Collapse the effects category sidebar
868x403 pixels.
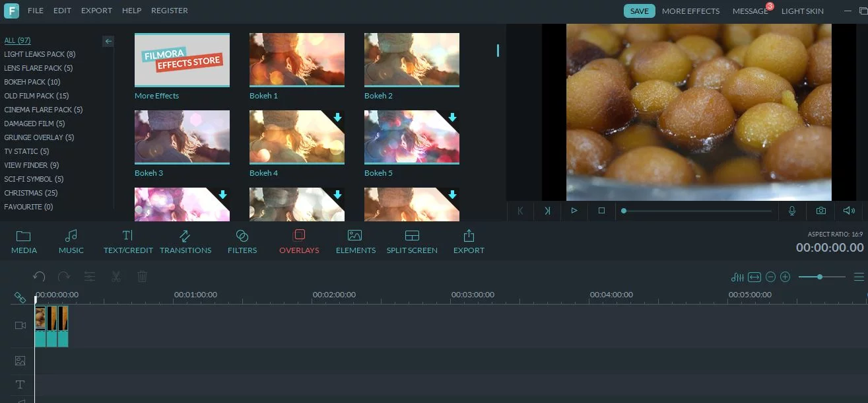pyautogui.click(x=108, y=41)
